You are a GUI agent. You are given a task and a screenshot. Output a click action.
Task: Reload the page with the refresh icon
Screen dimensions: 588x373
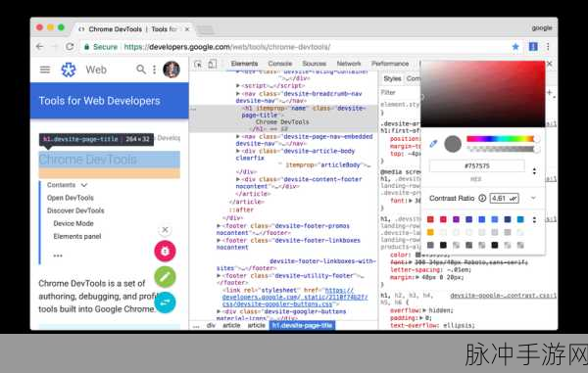click(x=70, y=46)
